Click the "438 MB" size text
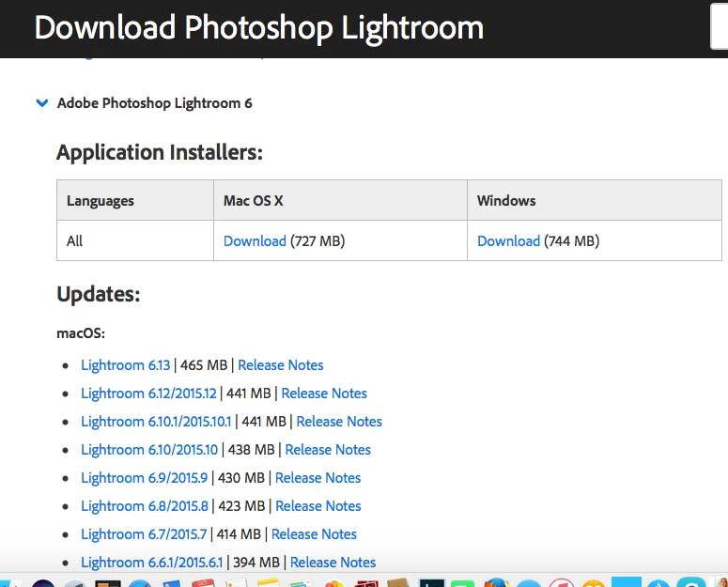728x587 pixels. tap(251, 450)
